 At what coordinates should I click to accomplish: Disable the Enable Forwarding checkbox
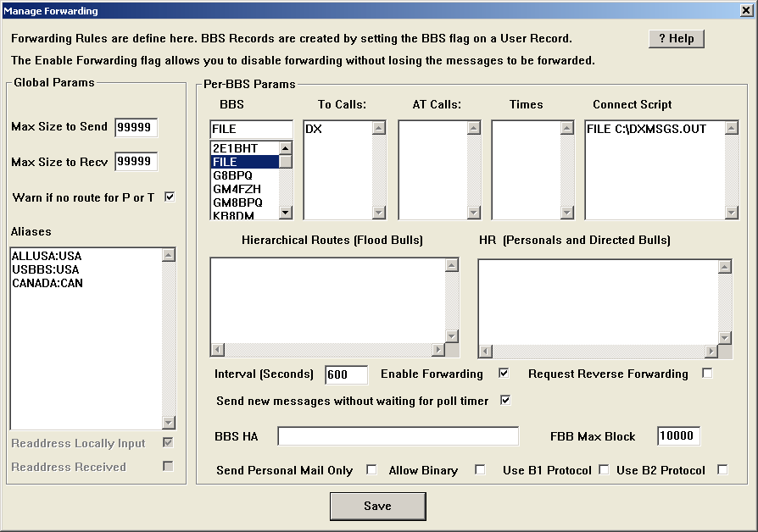tap(504, 374)
